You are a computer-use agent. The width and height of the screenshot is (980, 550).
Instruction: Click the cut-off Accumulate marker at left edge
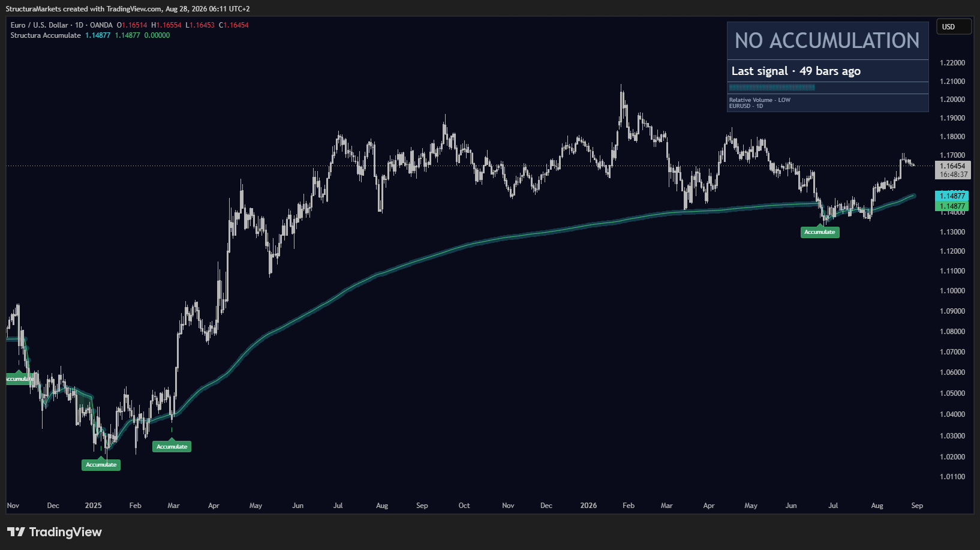click(20, 378)
